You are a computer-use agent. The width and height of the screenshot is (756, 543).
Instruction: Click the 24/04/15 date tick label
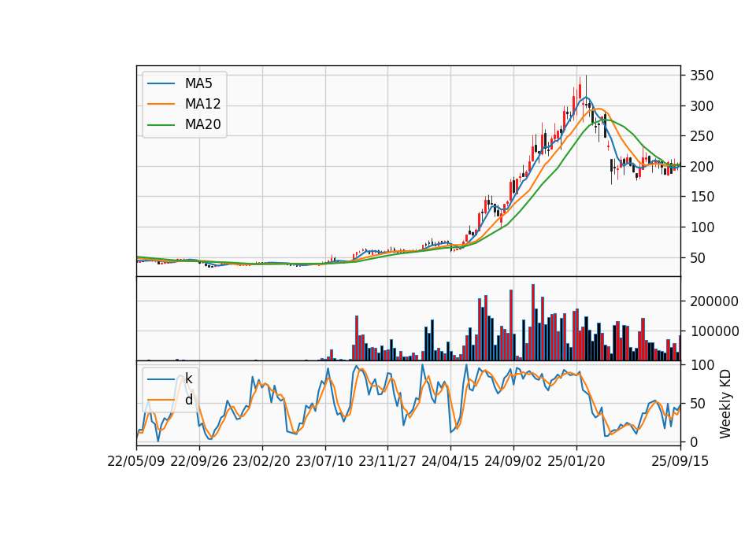pyautogui.click(x=450, y=461)
